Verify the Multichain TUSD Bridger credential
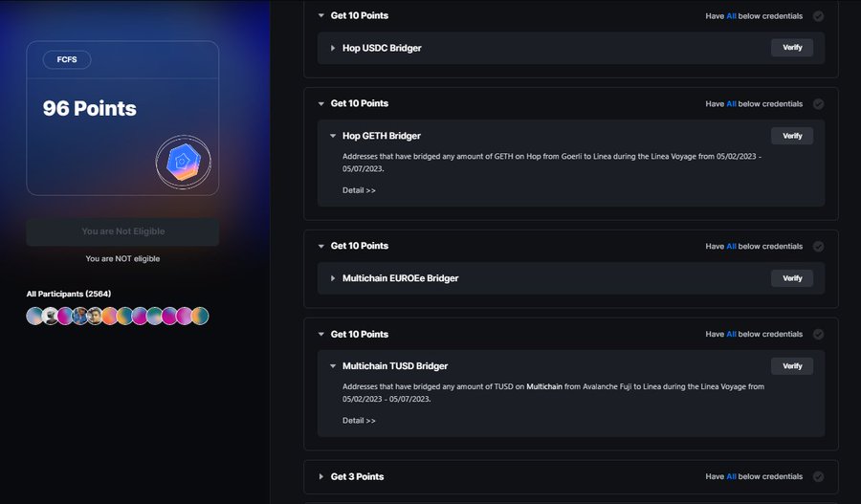The height and width of the screenshot is (504, 861). pyautogui.click(x=792, y=366)
